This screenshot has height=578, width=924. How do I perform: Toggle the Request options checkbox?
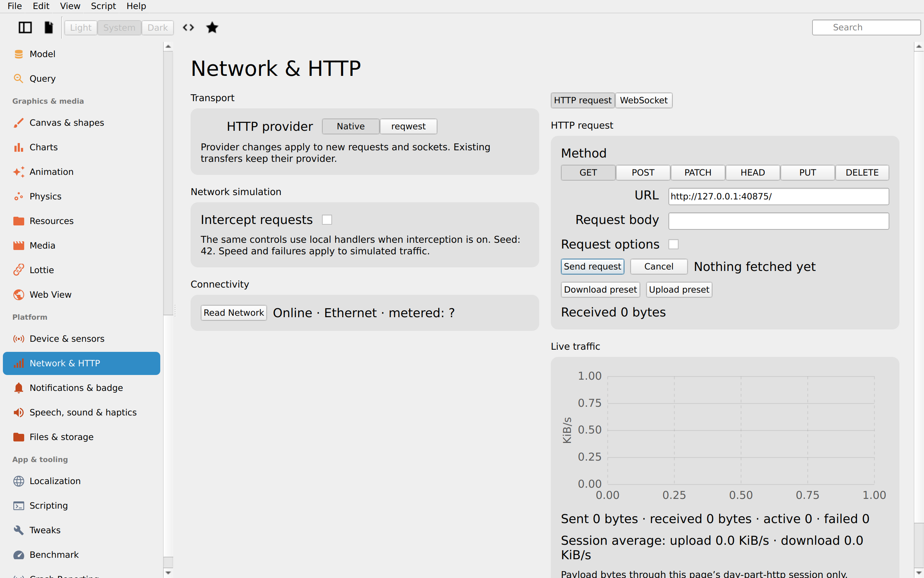pyautogui.click(x=674, y=244)
